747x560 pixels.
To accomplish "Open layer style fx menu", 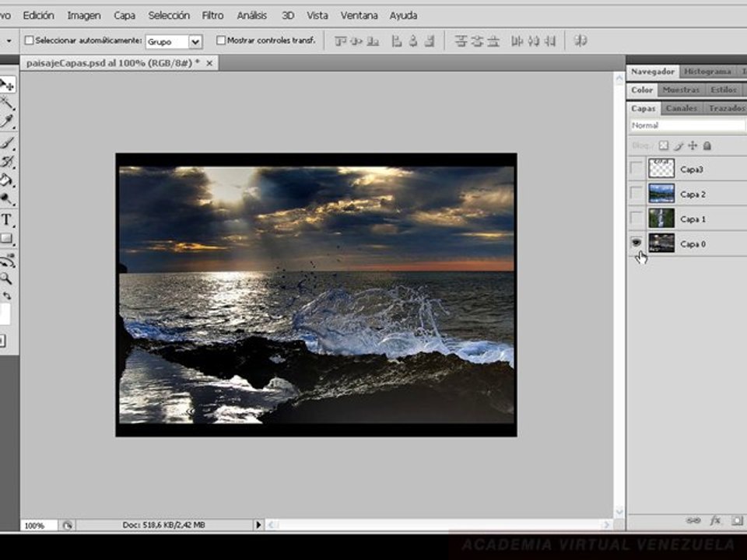I will 715,520.
